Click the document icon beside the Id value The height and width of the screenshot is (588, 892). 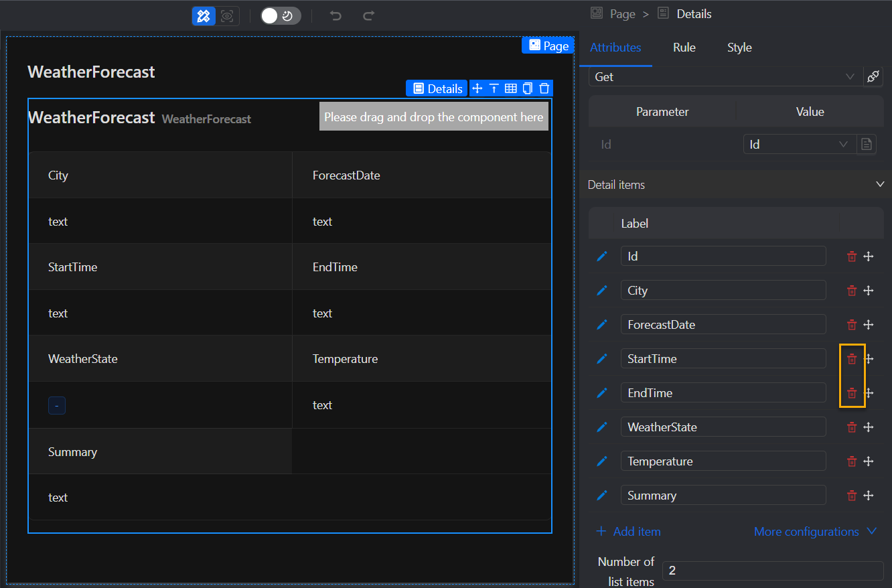[x=867, y=144]
